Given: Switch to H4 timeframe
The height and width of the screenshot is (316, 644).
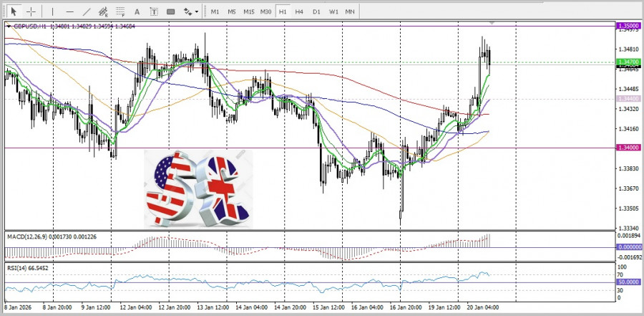Looking at the screenshot, I should tap(299, 11).
